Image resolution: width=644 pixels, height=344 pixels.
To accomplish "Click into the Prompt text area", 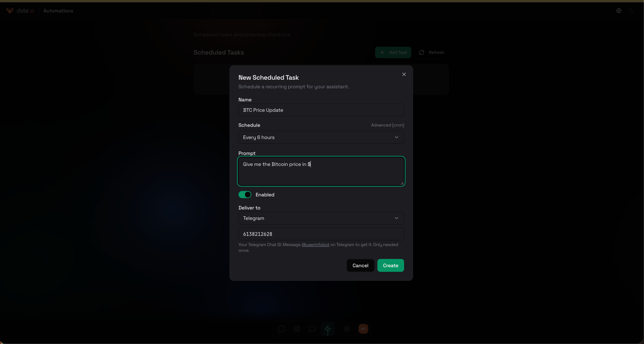I will [321, 171].
